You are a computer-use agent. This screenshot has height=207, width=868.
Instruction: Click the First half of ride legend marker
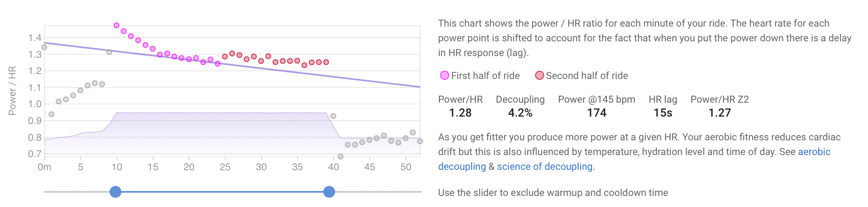(x=444, y=75)
